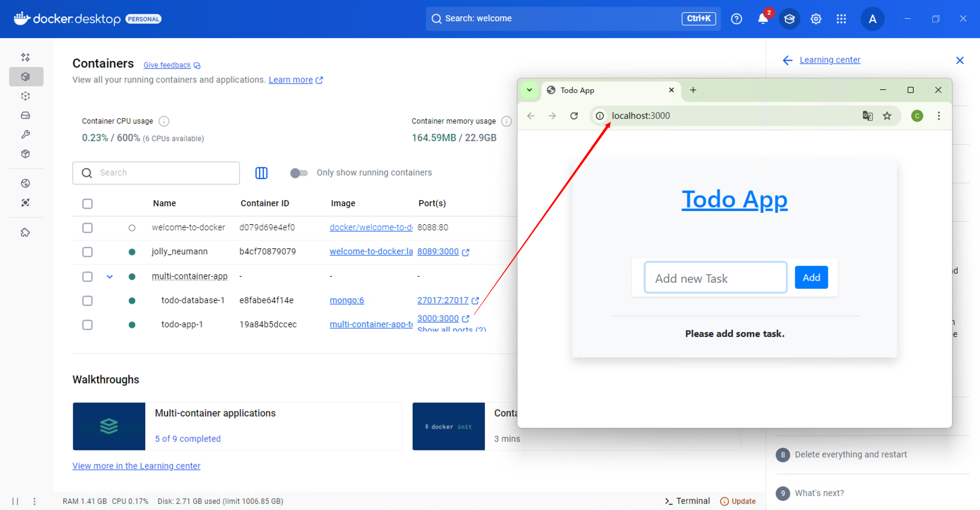980x510 pixels.
Task: Check the todo-app-1 row checkbox
Action: point(87,325)
